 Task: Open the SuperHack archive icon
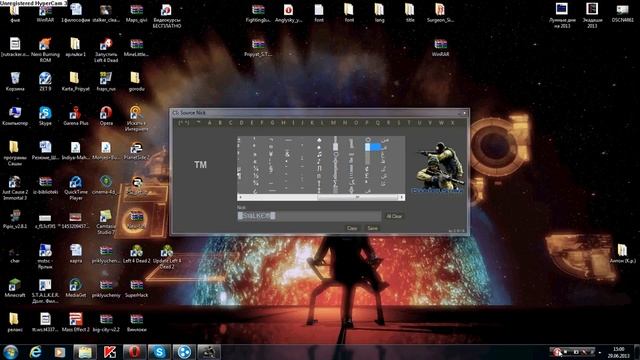[x=136, y=288]
